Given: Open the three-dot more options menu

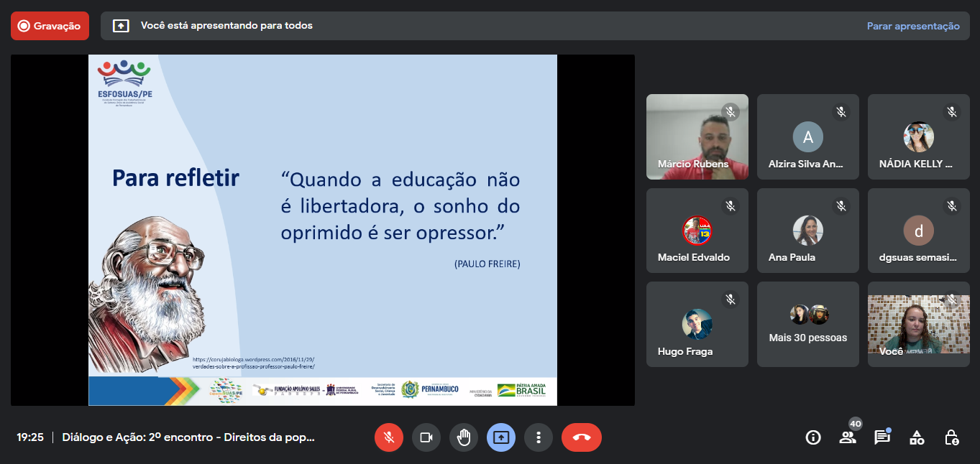Looking at the screenshot, I should coord(538,437).
